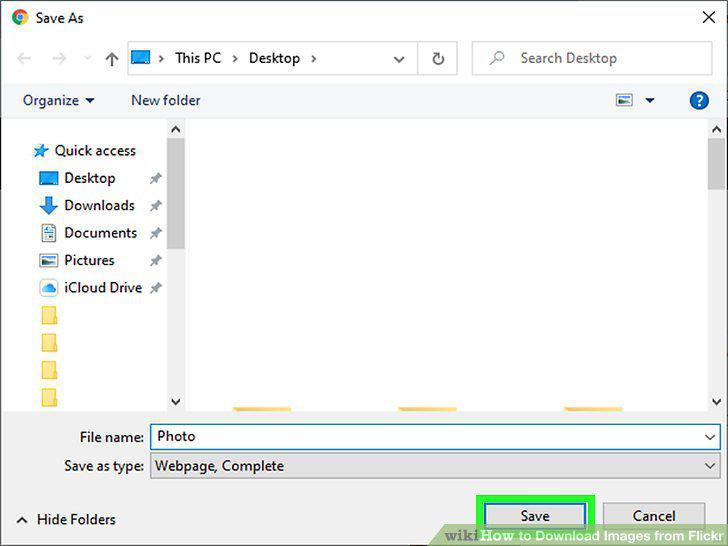Open the recent locations dropdown arrow
728x546 pixels.
[x=87, y=58]
